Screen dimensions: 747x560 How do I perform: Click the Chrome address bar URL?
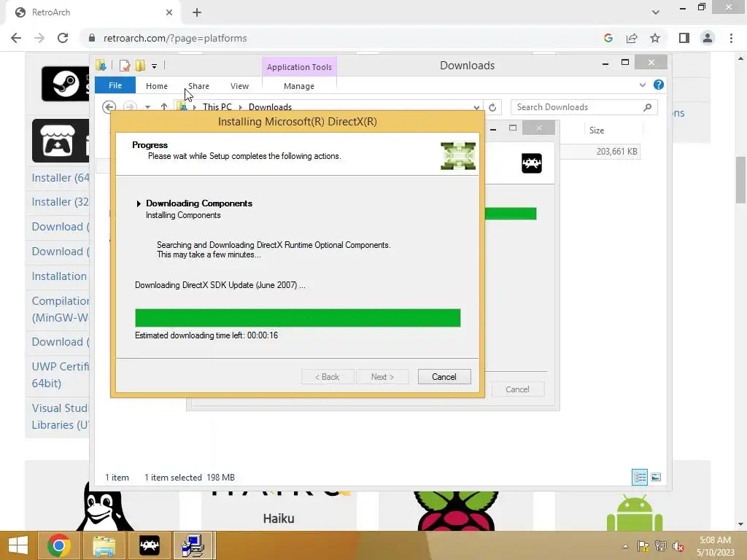[x=175, y=38]
